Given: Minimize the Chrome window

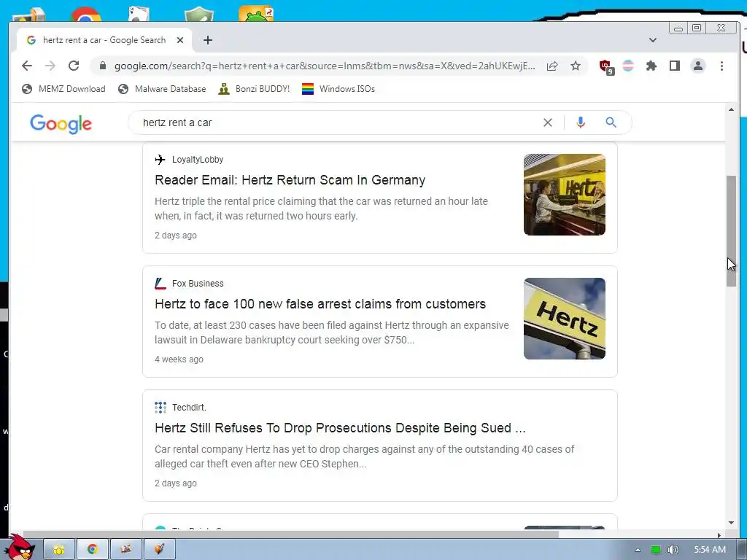Looking at the screenshot, I should [x=678, y=28].
